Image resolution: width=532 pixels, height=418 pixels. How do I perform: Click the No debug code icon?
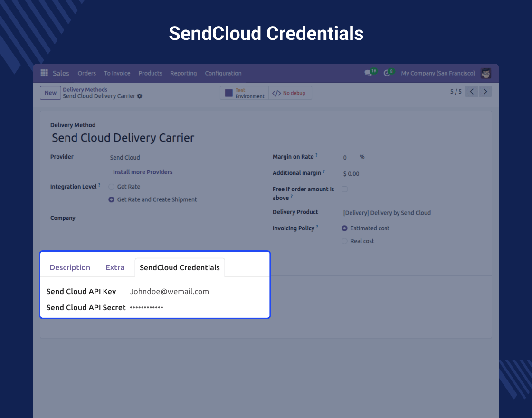pyautogui.click(x=276, y=93)
